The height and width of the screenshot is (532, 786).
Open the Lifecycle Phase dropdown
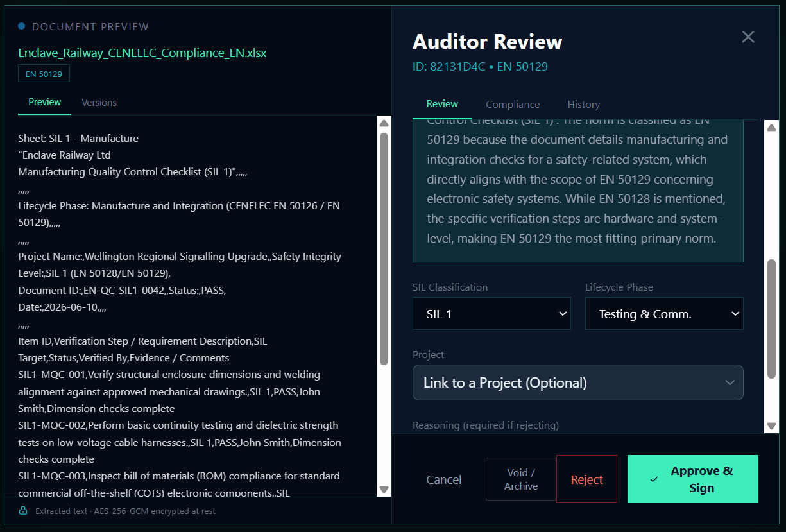coord(664,314)
